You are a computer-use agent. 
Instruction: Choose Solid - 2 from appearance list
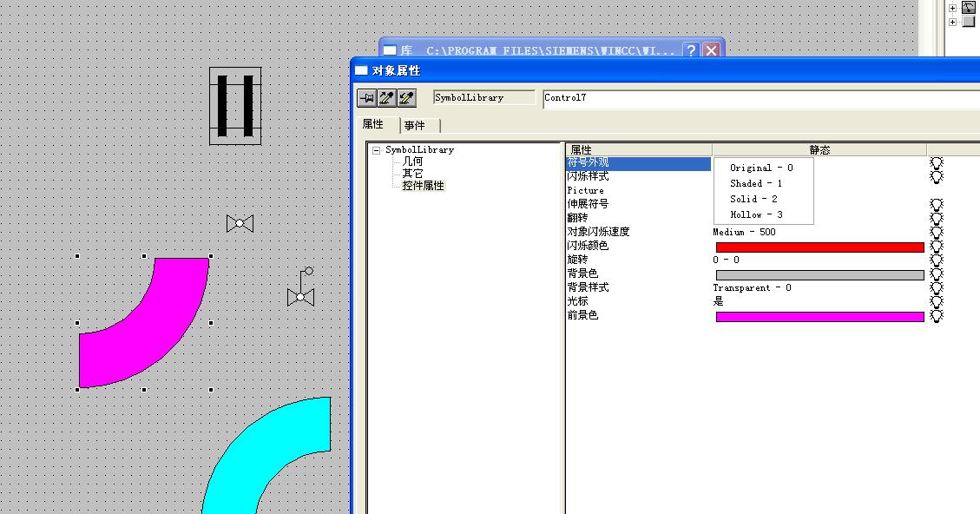click(753, 199)
